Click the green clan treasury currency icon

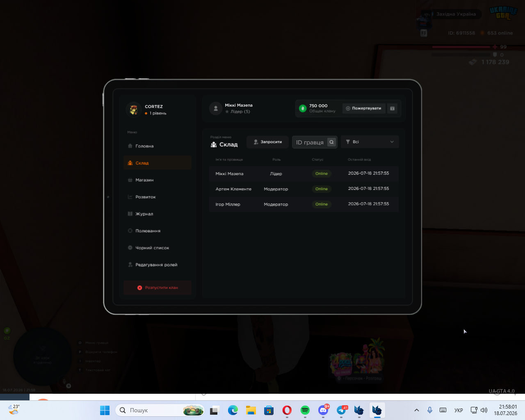[x=303, y=108]
